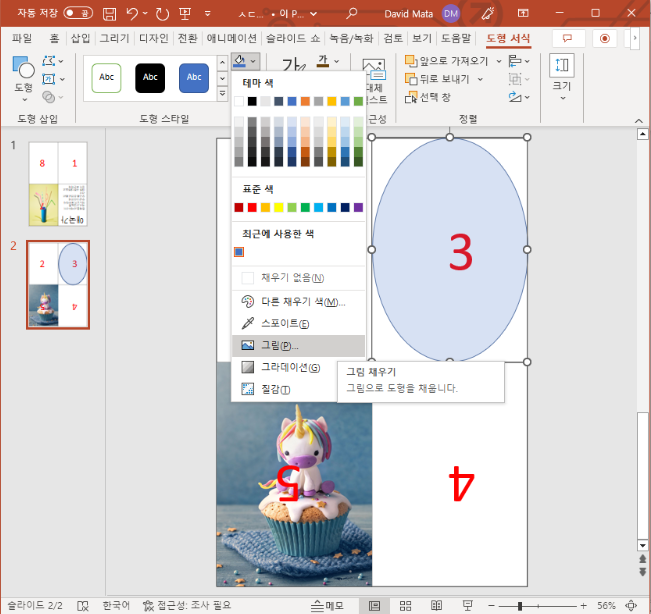
Task: Click the Undo arrow icon
Action: coord(132,14)
